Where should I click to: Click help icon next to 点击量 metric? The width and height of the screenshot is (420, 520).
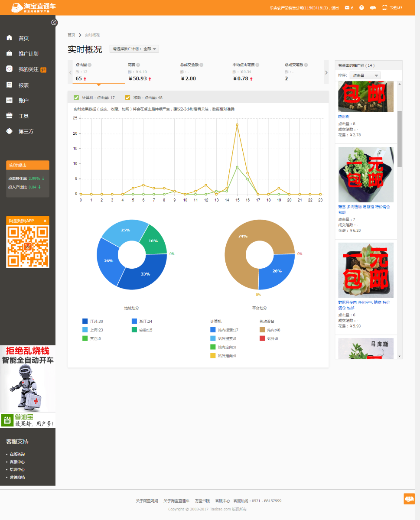90,65
